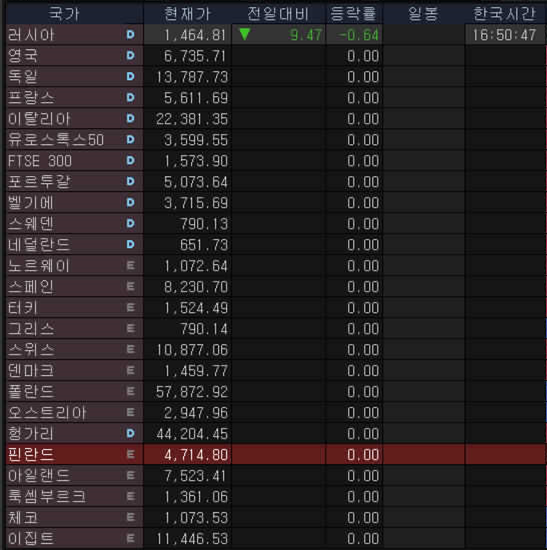The image size is (547, 550).
Task: Select the 러시아 country name
Action: click(x=31, y=35)
